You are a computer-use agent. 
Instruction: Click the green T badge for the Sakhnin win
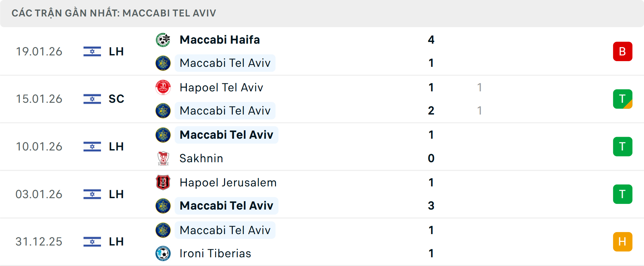point(623,146)
